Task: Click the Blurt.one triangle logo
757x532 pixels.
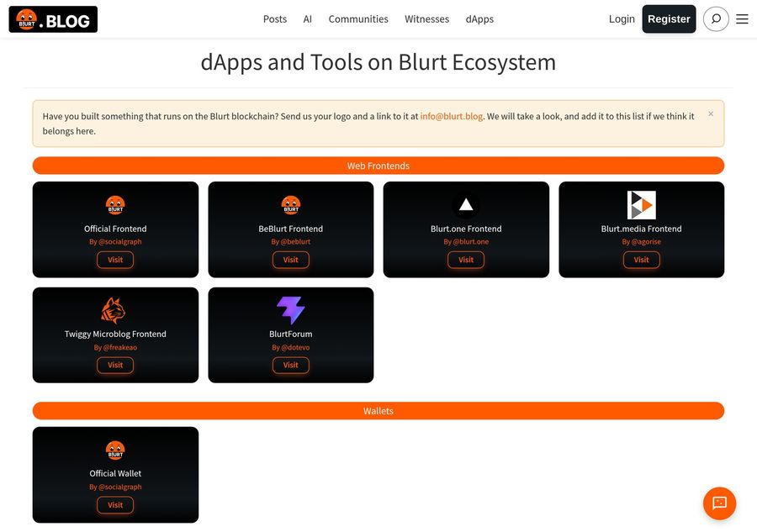Action: point(466,205)
